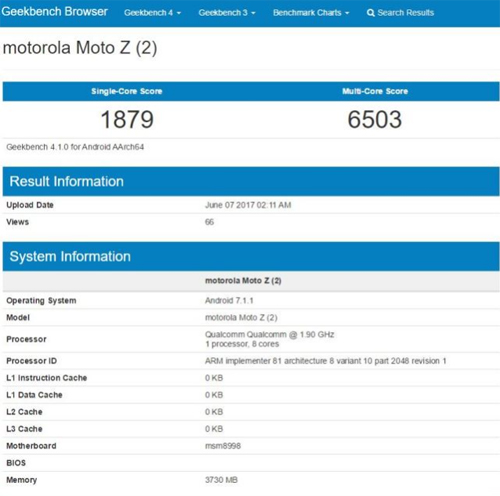The height and width of the screenshot is (496, 500).
Task: Click the Memory row label
Action: (22, 480)
